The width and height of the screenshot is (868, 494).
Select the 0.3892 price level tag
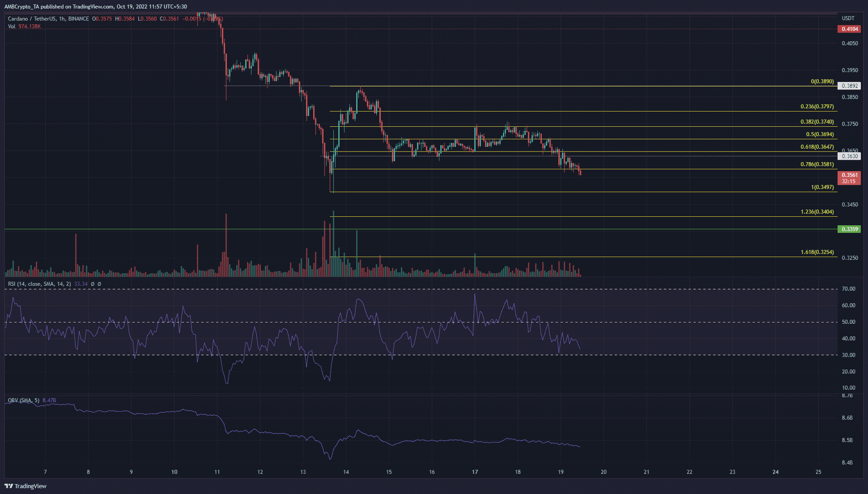click(850, 86)
